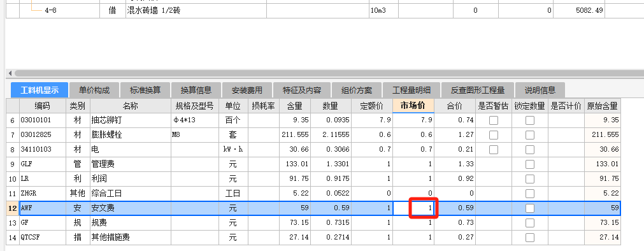
Task: Open the 反查图形工程量 tab
Action: coord(477,90)
